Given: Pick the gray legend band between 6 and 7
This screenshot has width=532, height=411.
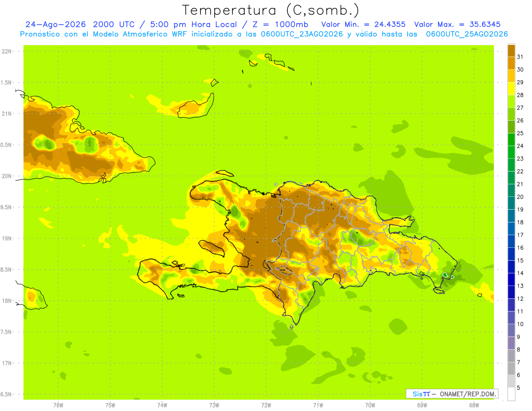Looking at the screenshot, I should coord(511,368).
